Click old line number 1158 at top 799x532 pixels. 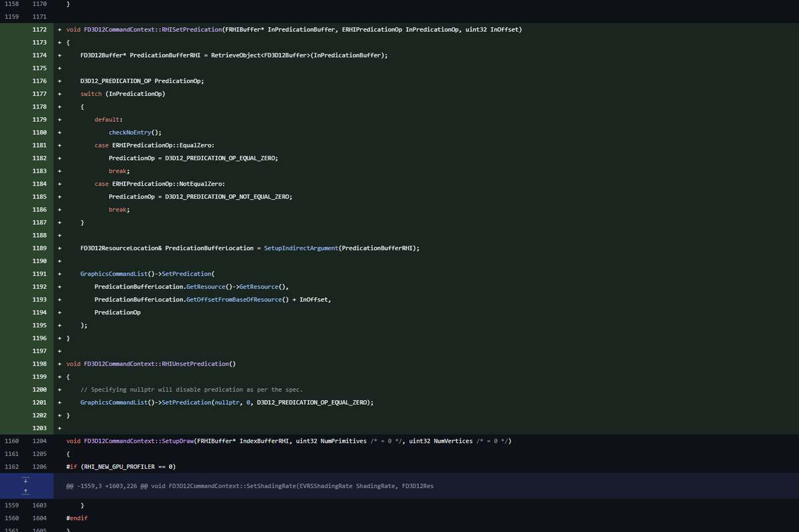[x=12, y=4]
